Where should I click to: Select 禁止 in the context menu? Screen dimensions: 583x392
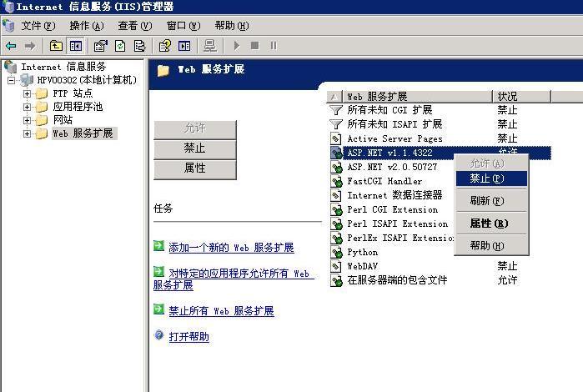click(x=486, y=178)
